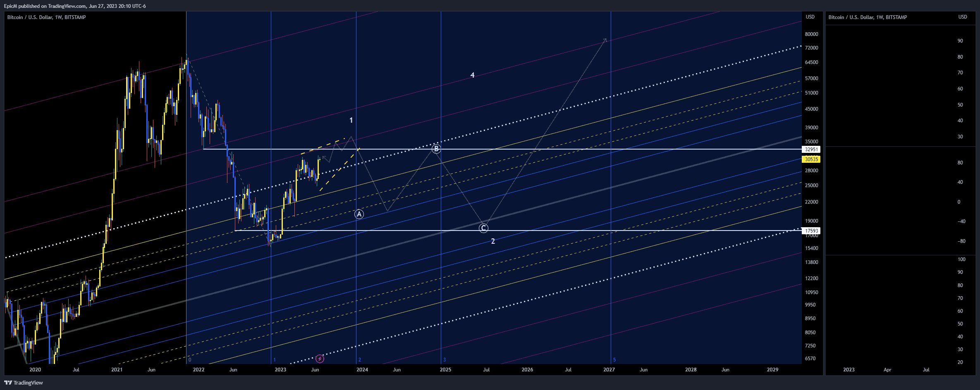Click the 8950 price axis label

[810, 319]
